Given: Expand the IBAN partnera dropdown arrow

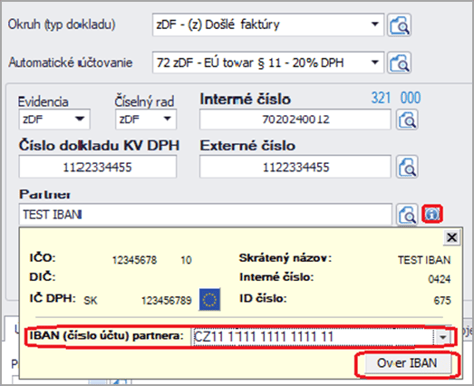Looking at the screenshot, I should coord(442,337).
